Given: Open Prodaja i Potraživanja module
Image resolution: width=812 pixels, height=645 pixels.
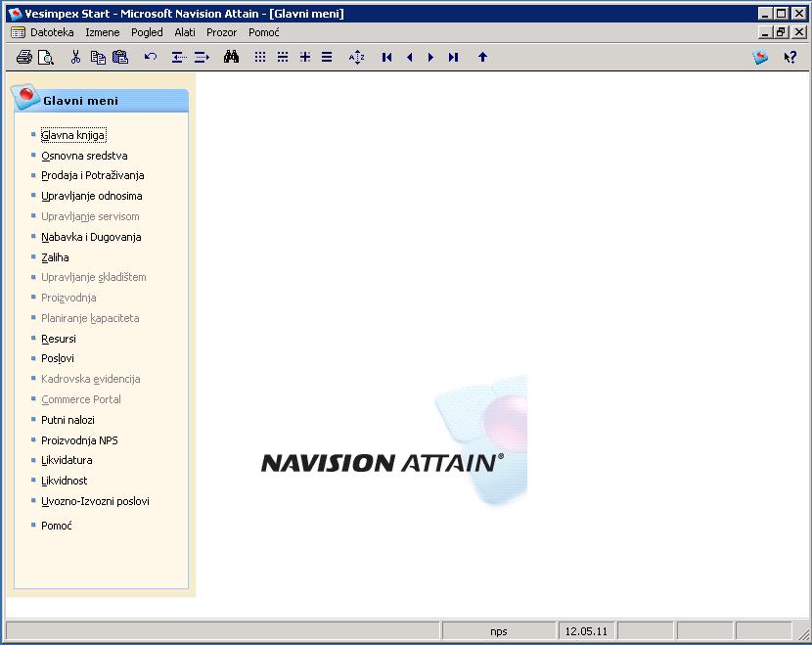Looking at the screenshot, I should [93, 175].
